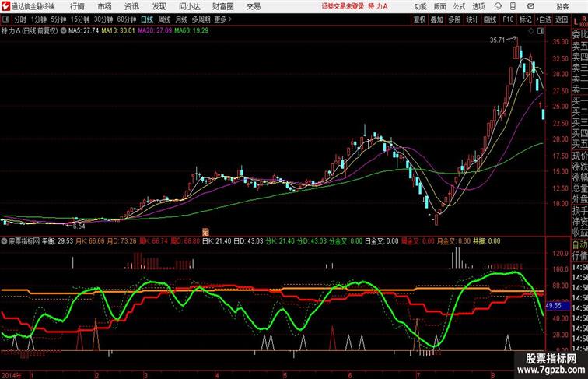Open the 行情 menu
Image resolution: width=588 pixels, height=379 pixels.
tap(77, 6)
